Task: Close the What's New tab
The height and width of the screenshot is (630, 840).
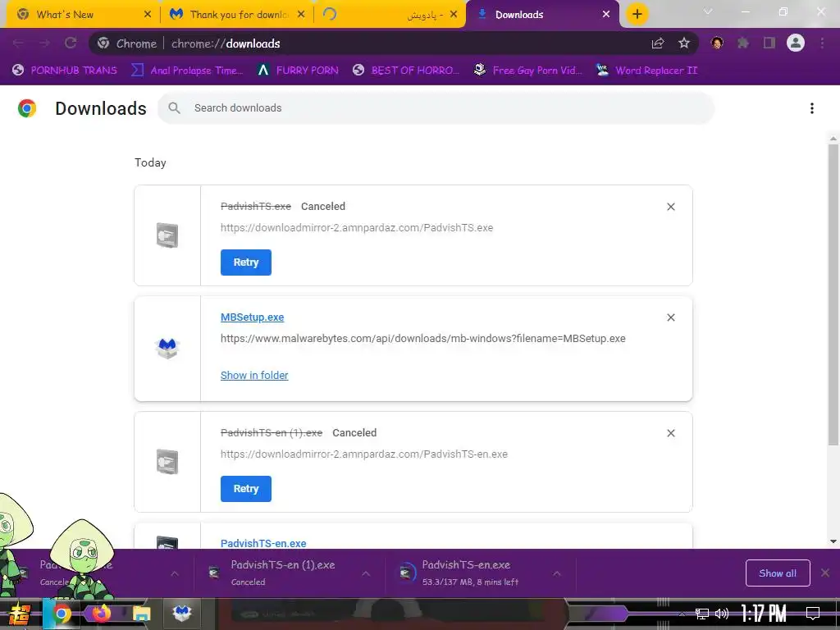Action: click(x=148, y=15)
